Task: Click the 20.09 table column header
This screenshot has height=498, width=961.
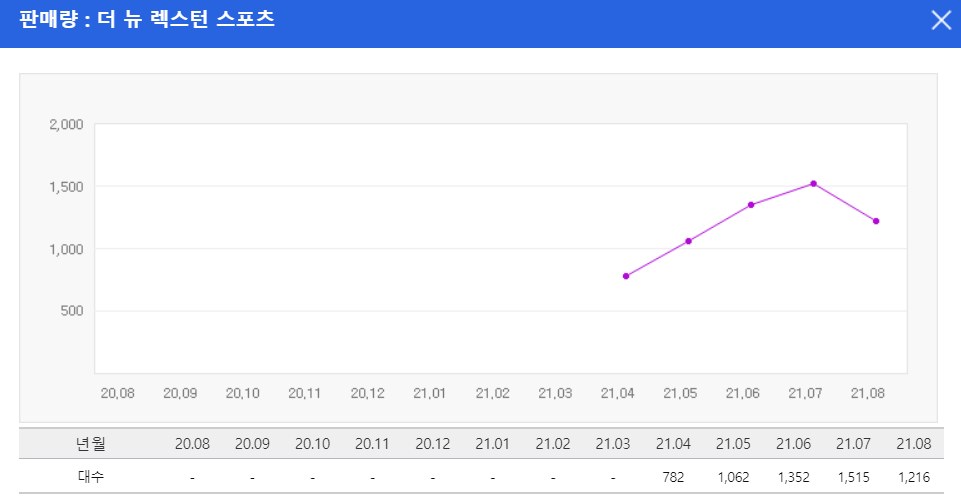Action: tap(253, 444)
